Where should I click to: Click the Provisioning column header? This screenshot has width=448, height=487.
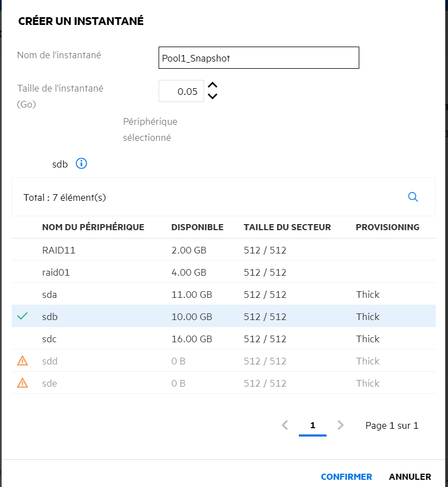tap(387, 227)
